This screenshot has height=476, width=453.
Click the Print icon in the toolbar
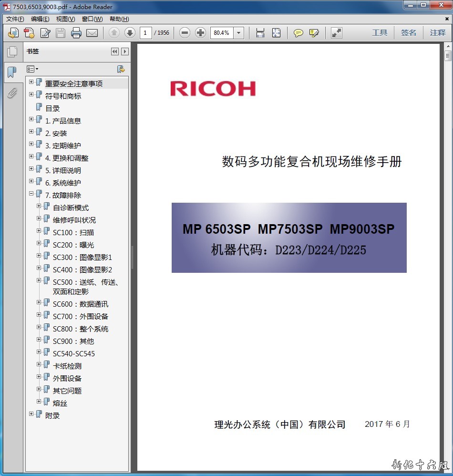click(76, 33)
